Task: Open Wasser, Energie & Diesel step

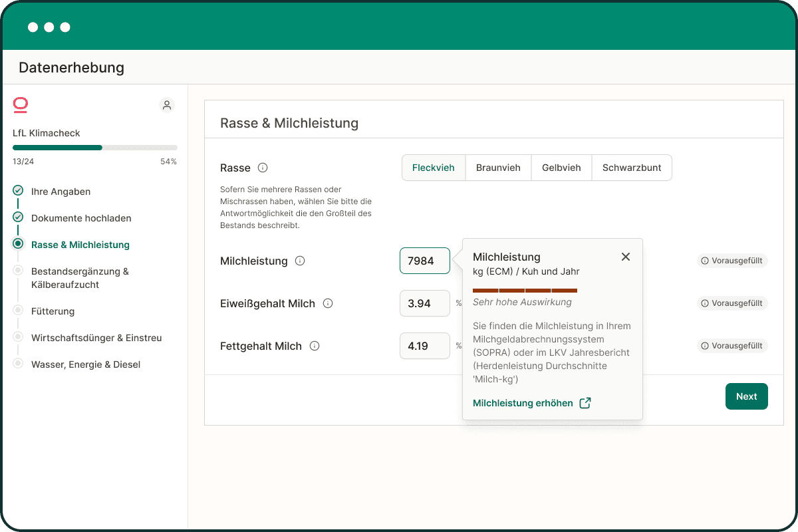Action: [86, 364]
